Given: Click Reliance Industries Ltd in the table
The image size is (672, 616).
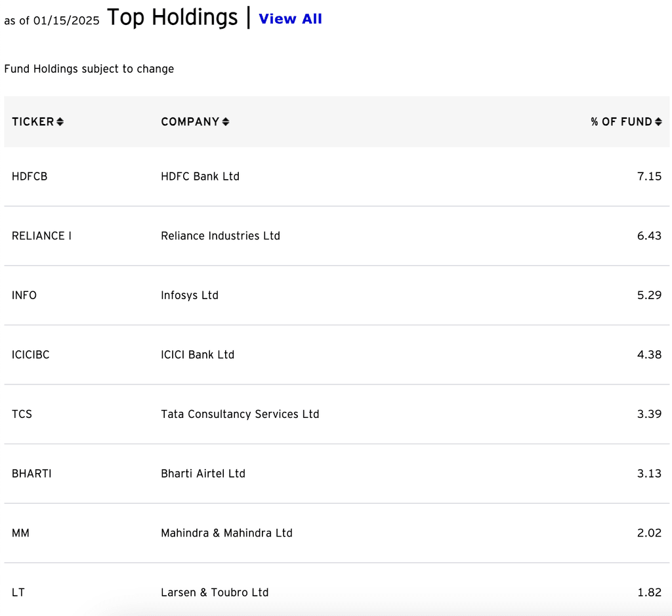Looking at the screenshot, I should [220, 236].
